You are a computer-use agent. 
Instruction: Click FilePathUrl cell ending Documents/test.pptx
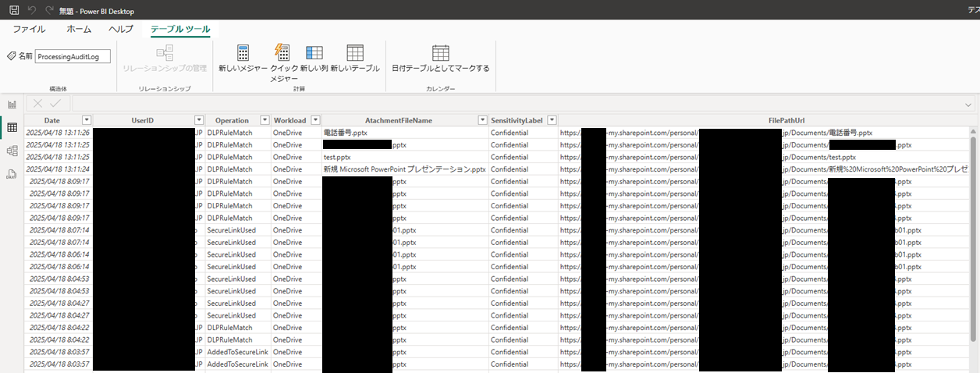tap(764, 157)
